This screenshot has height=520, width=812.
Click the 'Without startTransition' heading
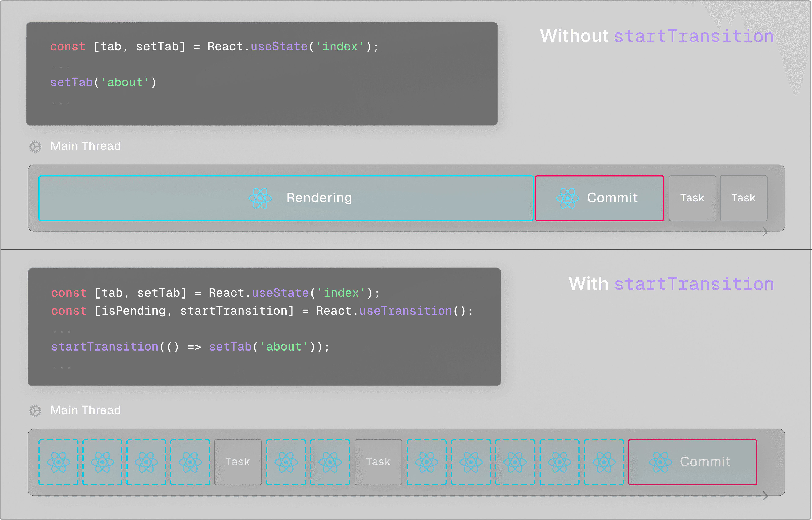656,36
